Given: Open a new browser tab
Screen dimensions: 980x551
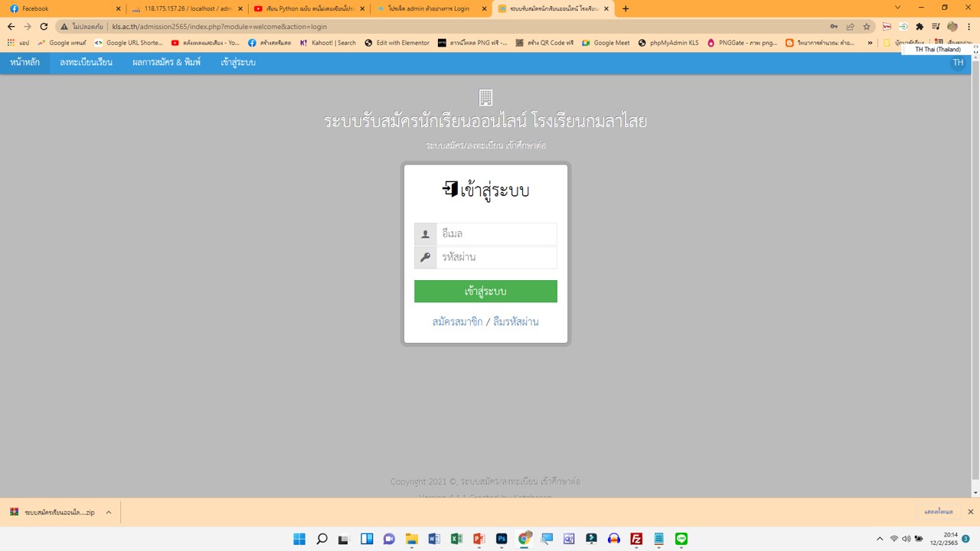Looking at the screenshot, I should 626,8.
